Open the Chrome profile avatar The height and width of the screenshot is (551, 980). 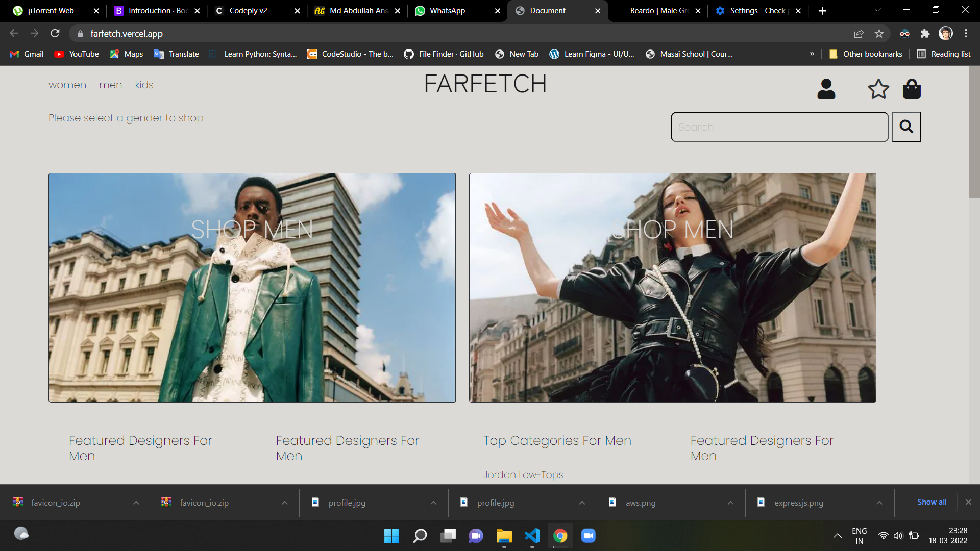[x=946, y=33]
